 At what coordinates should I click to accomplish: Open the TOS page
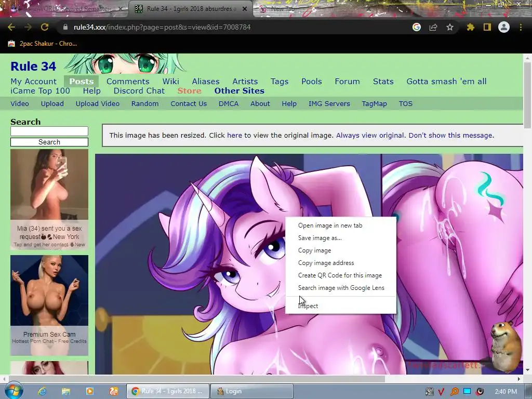point(405,104)
